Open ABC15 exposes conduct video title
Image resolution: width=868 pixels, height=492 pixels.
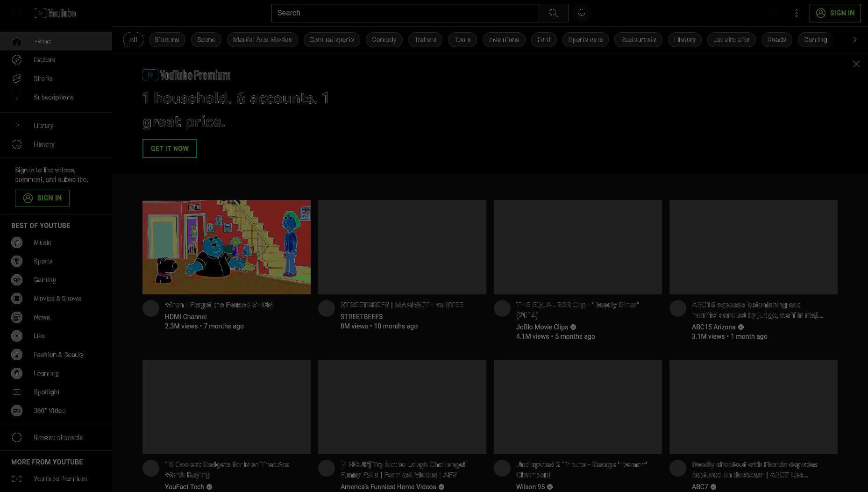click(x=757, y=310)
